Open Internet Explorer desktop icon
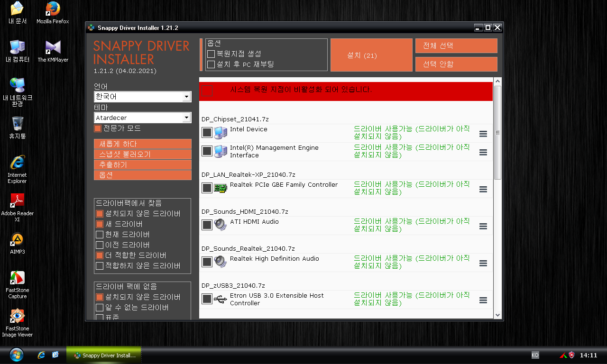Viewport: 607px width, 364px height. [18, 169]
